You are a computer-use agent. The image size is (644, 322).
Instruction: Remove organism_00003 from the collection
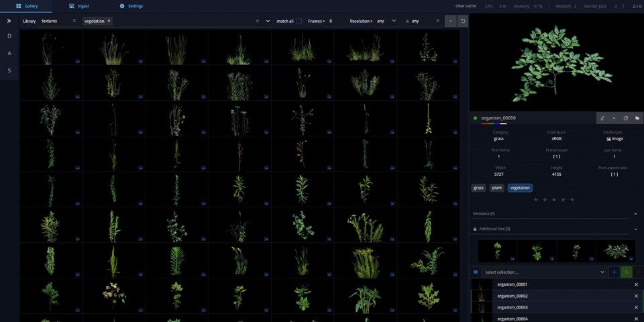point(636,307)
